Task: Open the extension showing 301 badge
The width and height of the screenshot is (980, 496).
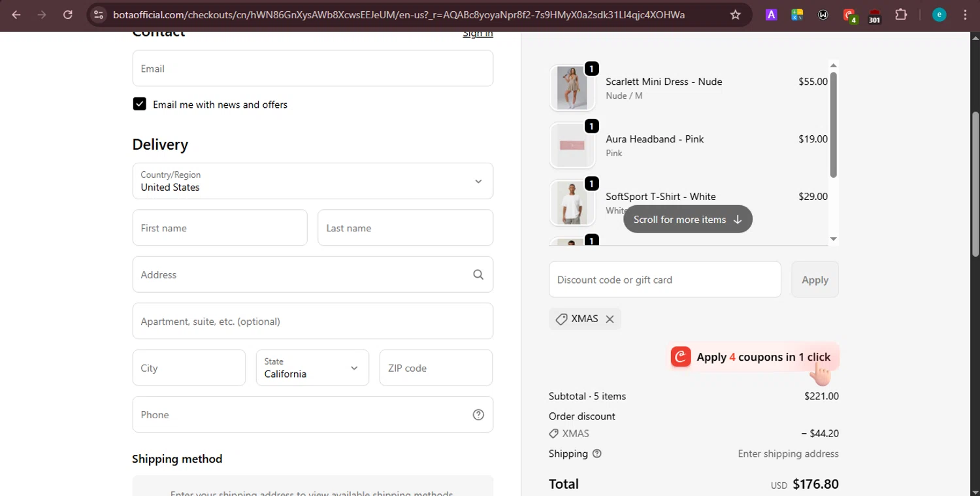Action: (x=874, y=16)
